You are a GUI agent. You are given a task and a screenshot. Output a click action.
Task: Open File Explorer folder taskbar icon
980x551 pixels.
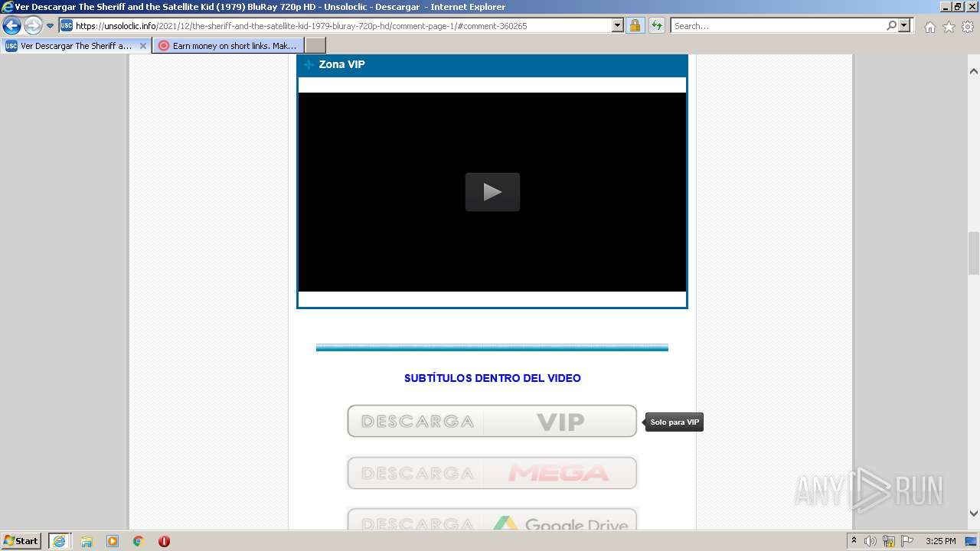click(87, 541)
